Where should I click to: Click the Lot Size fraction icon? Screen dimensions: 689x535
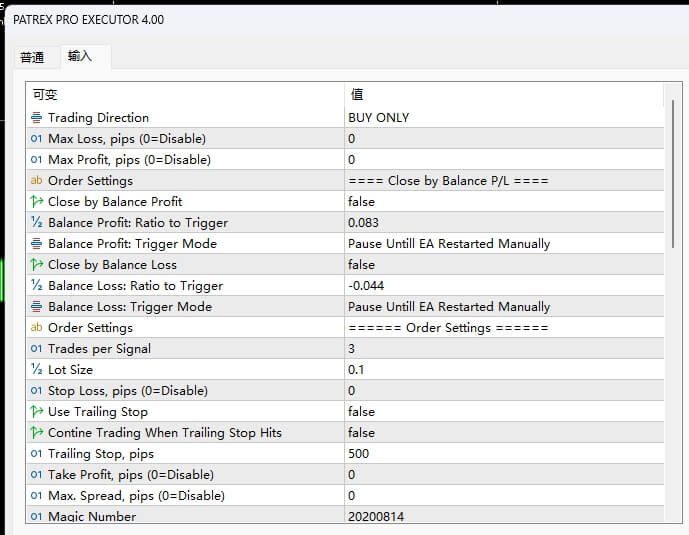[36, 370]
